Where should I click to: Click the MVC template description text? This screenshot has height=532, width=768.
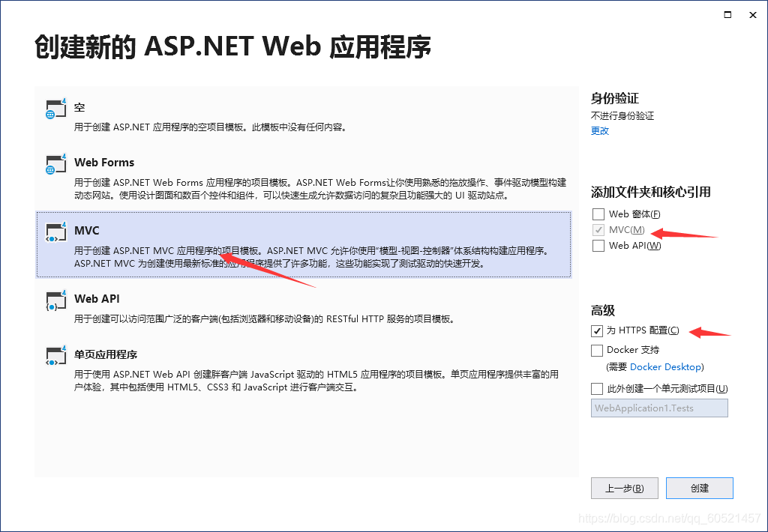[313, 257]
